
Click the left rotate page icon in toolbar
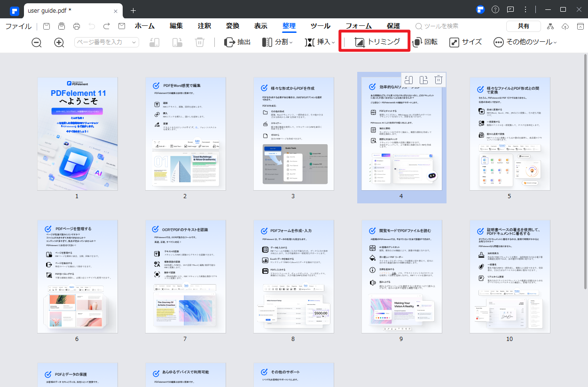[155, 42]
